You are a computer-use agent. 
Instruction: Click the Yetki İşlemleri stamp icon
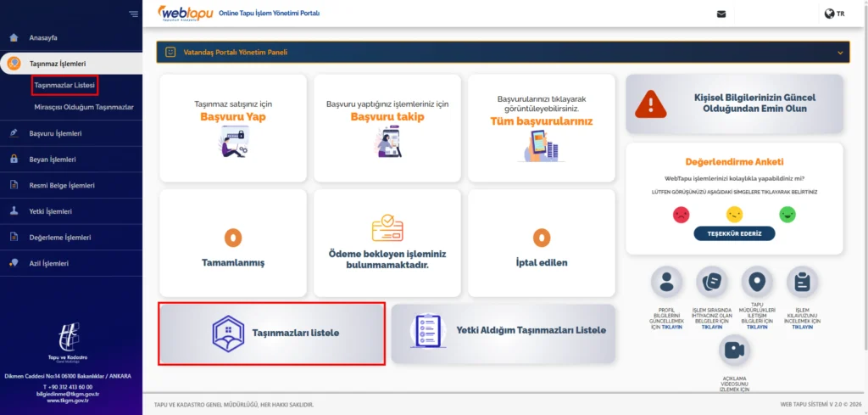tap(14, 211)
